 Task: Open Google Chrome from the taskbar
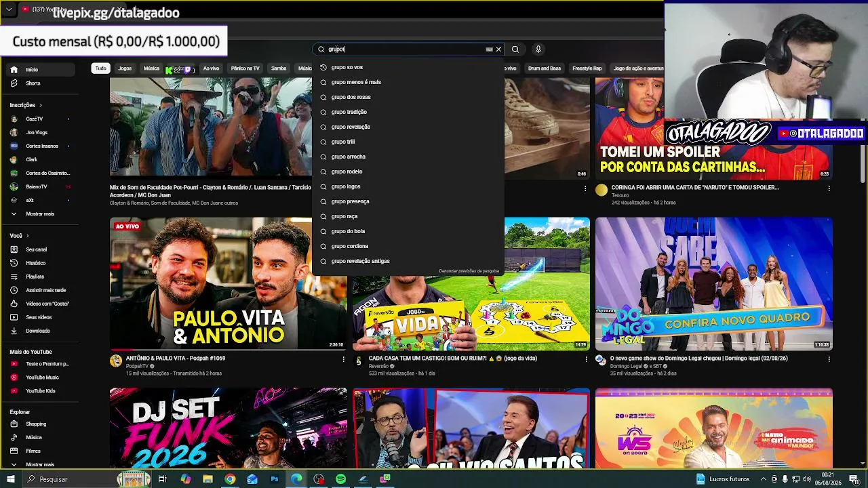click(230, 479)
